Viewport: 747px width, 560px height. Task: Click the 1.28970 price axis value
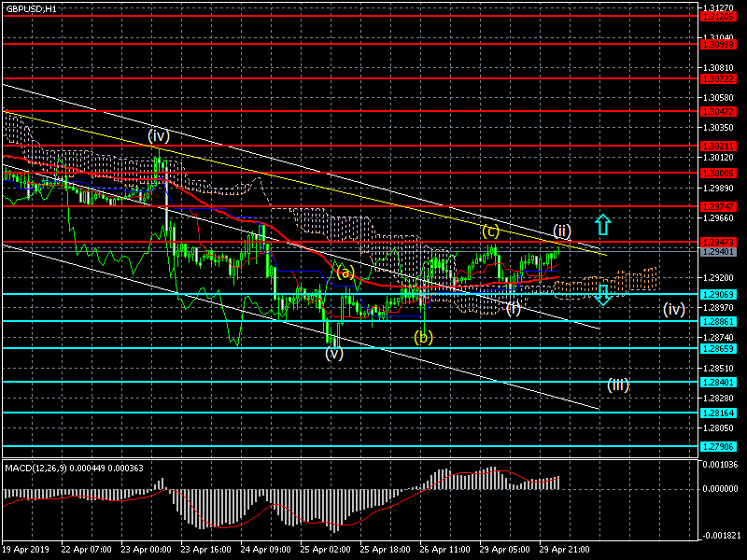718,308
